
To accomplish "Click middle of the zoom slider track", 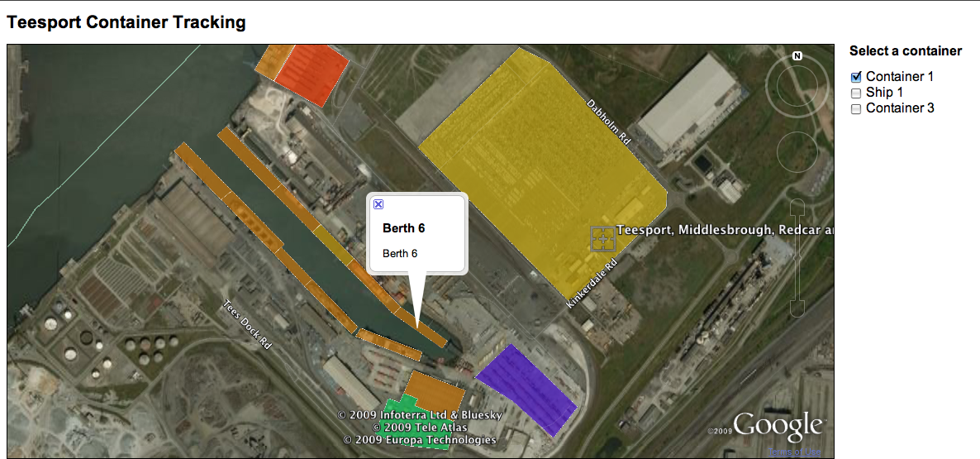I will pos(797,258).
